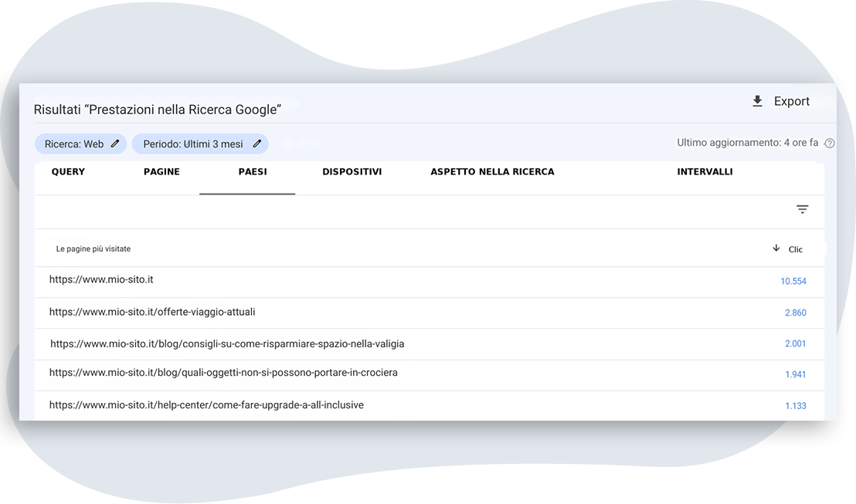This screenshot has height=504, width=856.
Task: Switch to the PAGINE tab
Action: coord(161,172)
